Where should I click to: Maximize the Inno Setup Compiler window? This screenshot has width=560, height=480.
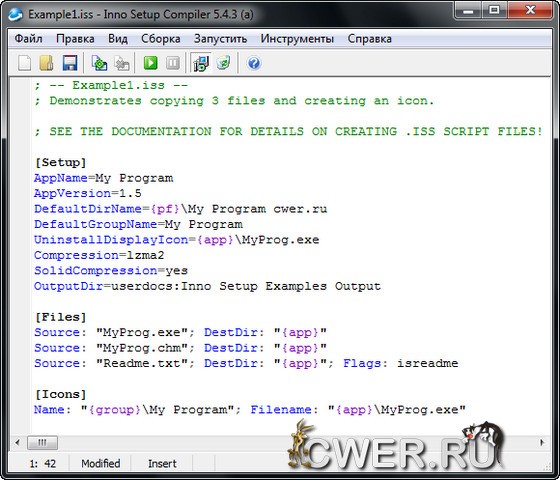click(494, 10)
